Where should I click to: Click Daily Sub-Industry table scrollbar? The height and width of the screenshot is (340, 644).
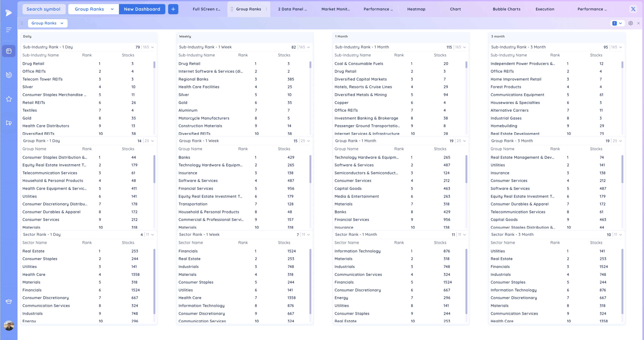(154, 65)
